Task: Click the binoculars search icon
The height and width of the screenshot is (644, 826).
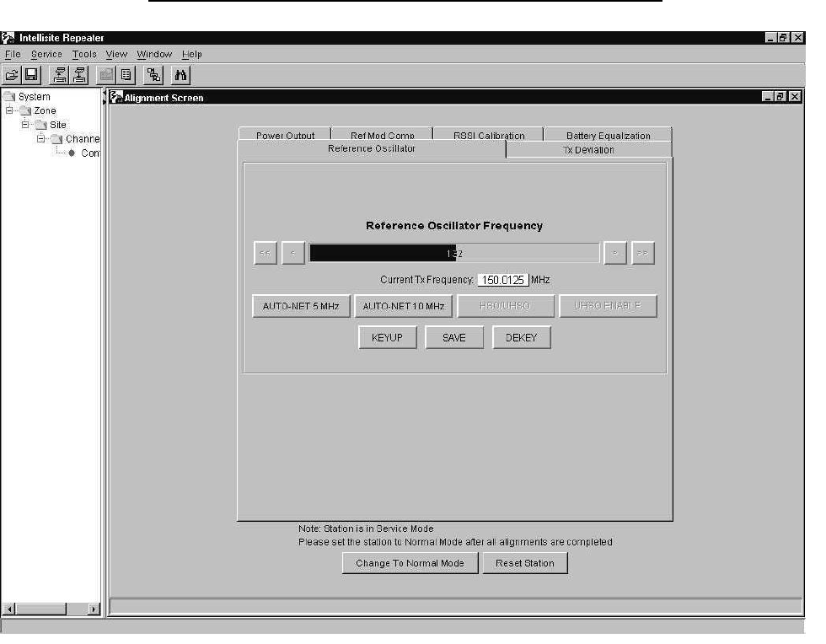Action: [180, 75]
